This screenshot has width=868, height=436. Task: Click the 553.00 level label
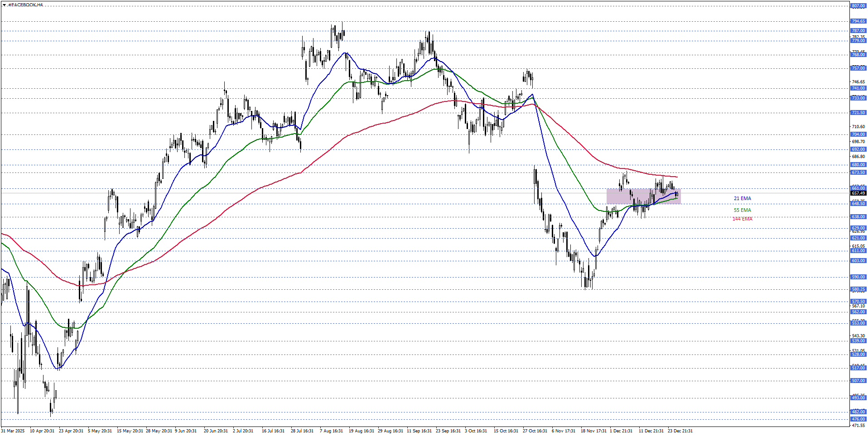click(x=858, y=323)
